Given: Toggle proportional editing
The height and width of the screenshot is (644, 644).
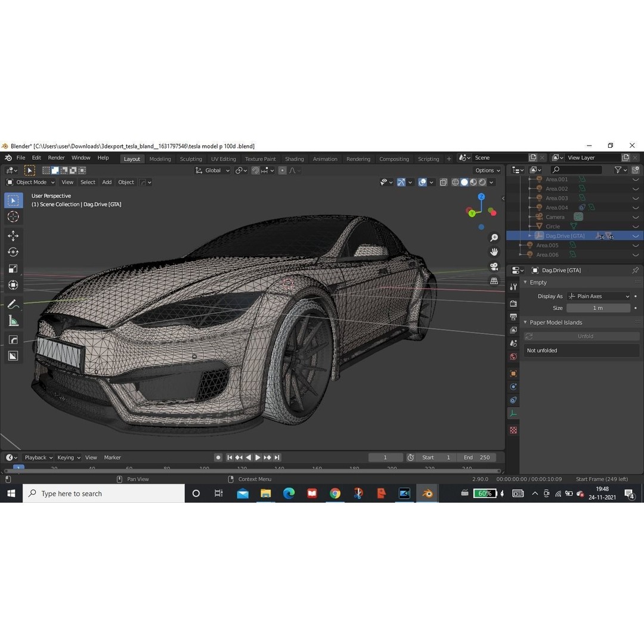Looking at the screenshot, I should pyautogui.click(x=282, y=171).
